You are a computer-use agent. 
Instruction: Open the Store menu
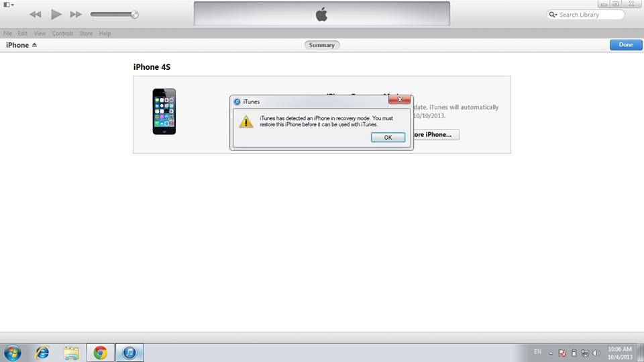(86, 34)
